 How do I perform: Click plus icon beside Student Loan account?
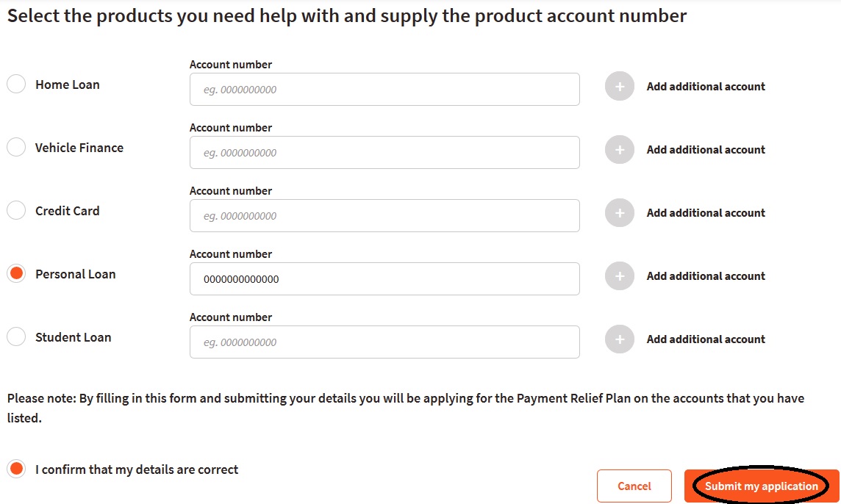(619, 339)
